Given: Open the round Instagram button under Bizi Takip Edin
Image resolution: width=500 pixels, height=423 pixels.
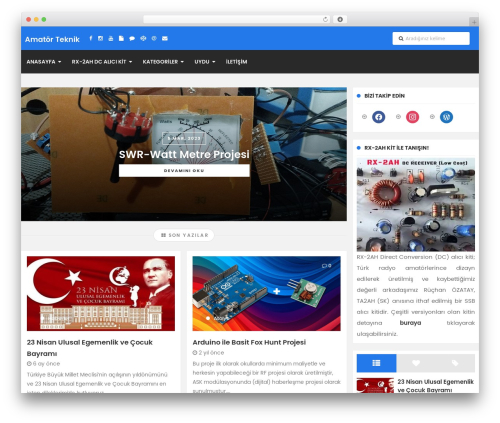Looking at the screenshot, I should 412,117.
